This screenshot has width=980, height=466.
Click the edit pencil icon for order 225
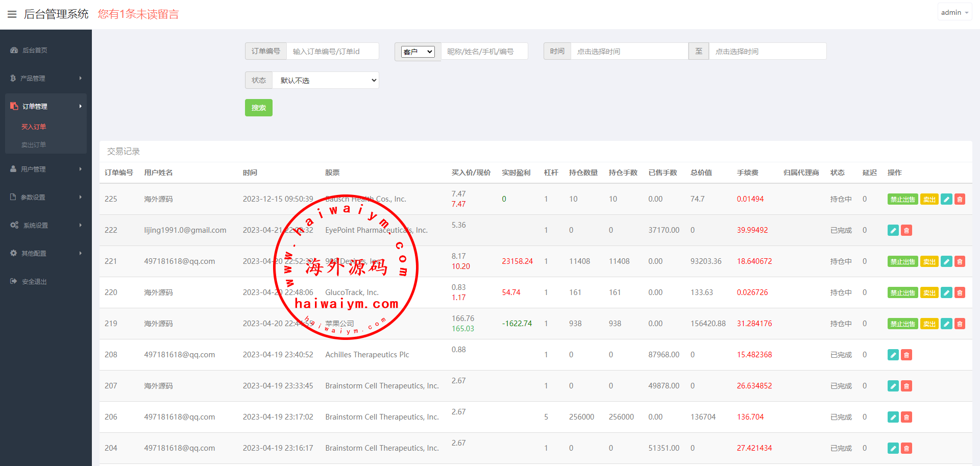(946, 200)
